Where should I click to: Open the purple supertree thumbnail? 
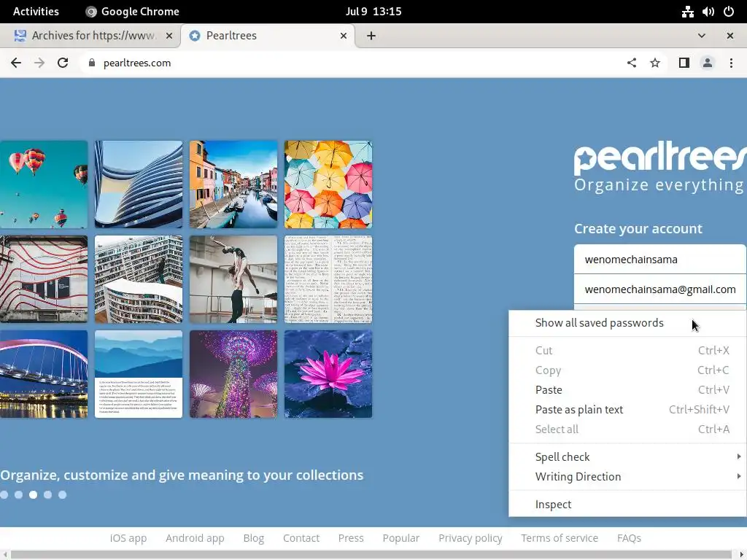pyautogui.click(x=233, y=374)
